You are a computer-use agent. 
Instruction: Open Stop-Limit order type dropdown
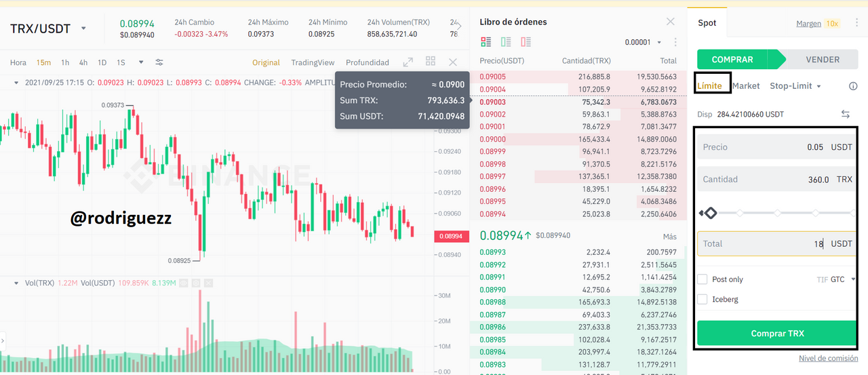point(795,86)
